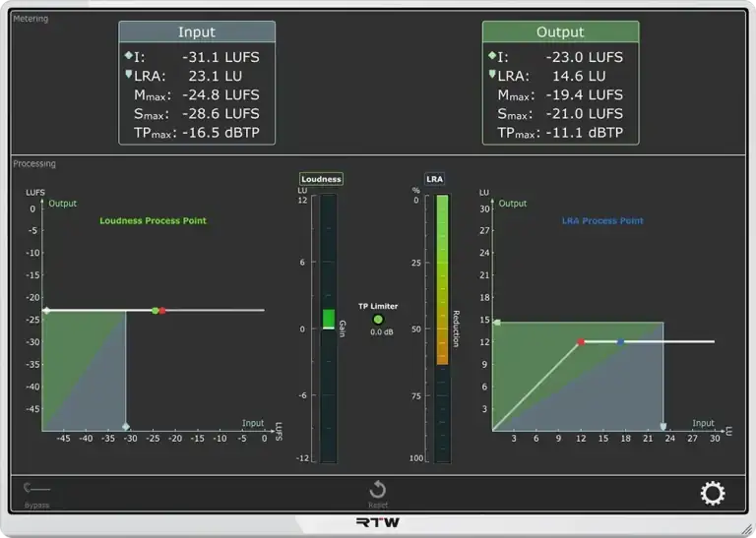Click the diamond marker on loudness output axis
This screenshot has height=538, width=756.
point(46,311)
